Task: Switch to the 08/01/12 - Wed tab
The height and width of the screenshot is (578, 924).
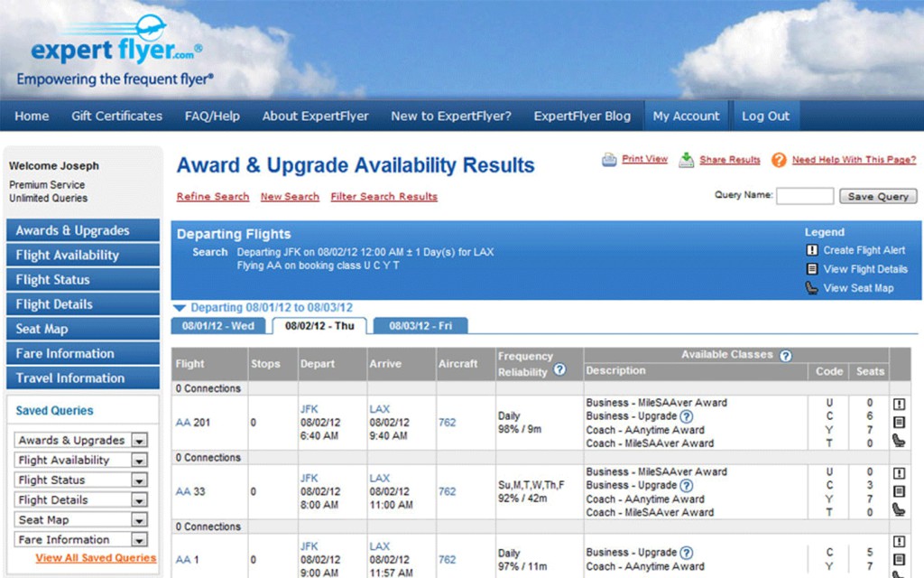Action: coord(218,326)
